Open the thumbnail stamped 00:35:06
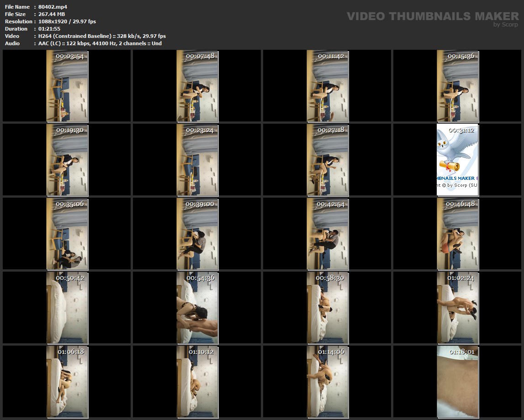 pyautogui.click(x=67, y=234)
